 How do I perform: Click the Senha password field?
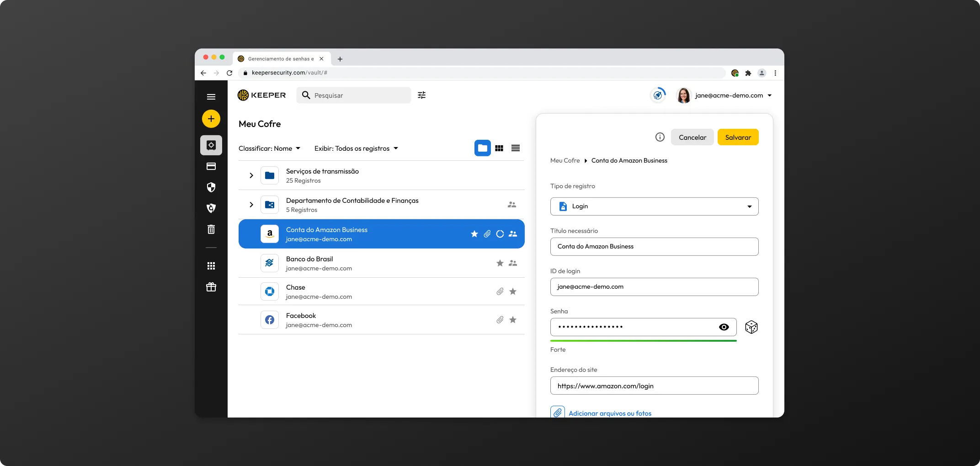pyautogui.click(x=644, y=327)
